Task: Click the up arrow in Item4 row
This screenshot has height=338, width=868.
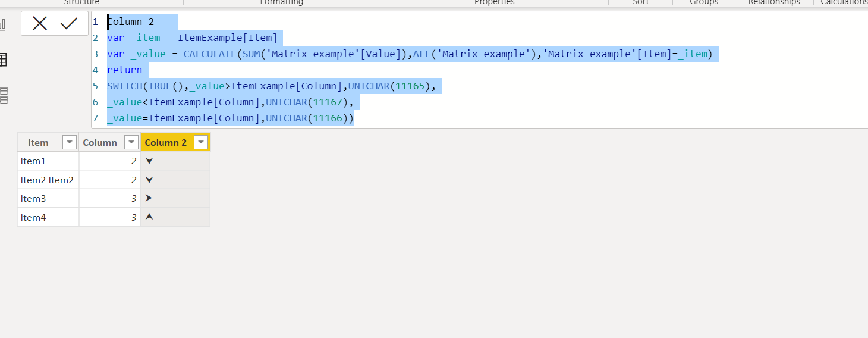Action: click(149, 217)
